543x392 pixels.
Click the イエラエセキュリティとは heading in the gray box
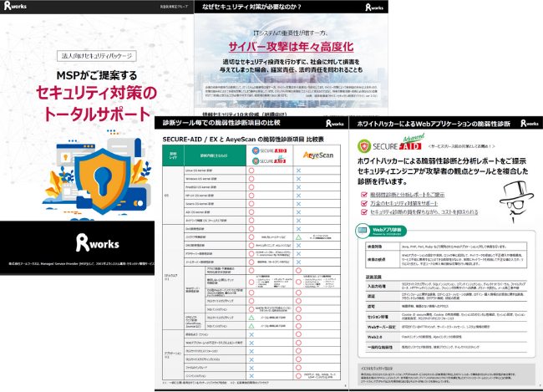(x=377, y=369)
